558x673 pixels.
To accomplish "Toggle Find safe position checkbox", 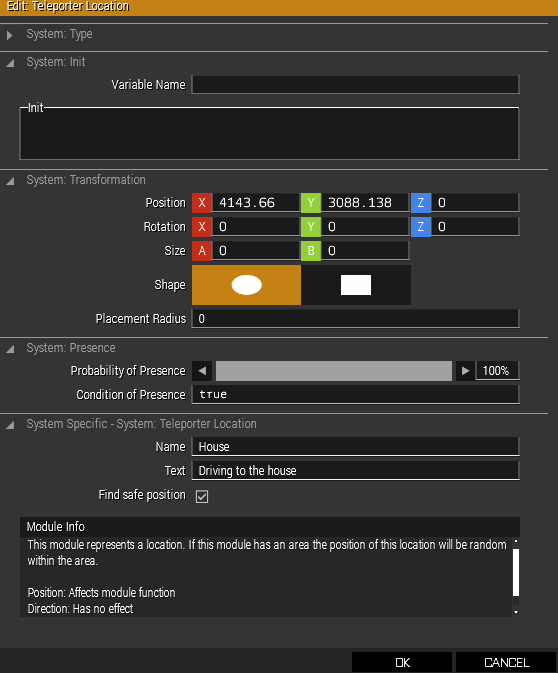I will 202,497.
